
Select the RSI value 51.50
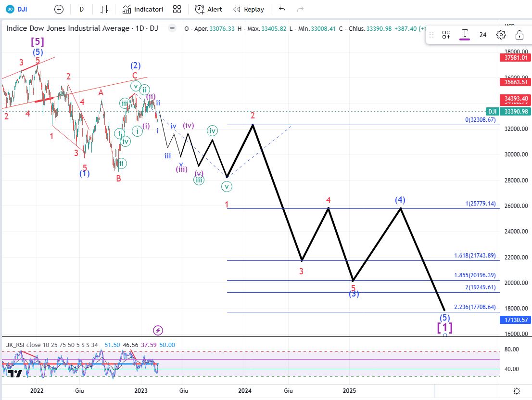click(112, 345)
